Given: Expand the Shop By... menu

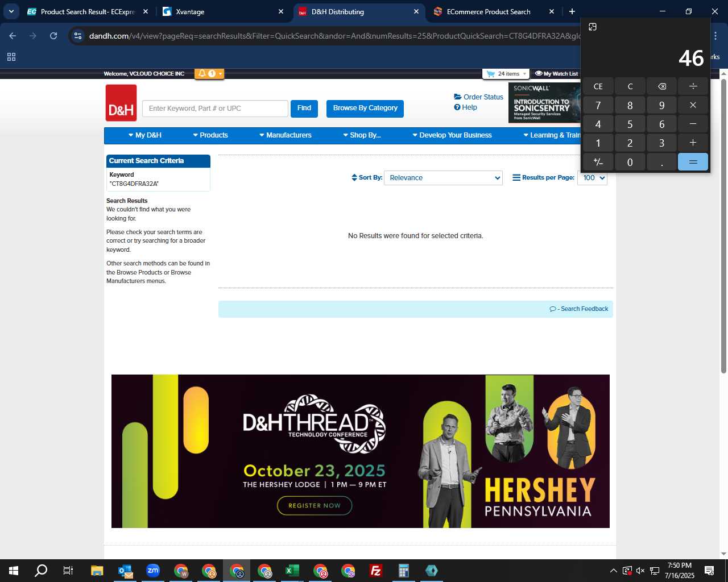Looking at the screenshot, I should [x=362, y=135].
